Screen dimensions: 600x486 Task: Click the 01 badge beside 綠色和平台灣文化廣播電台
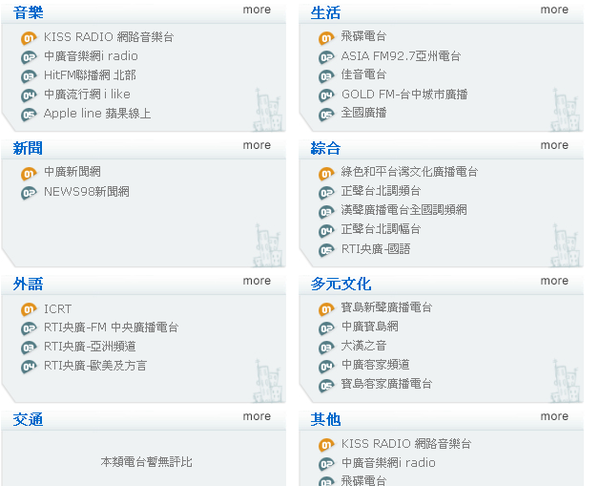(x=326, y=173)
